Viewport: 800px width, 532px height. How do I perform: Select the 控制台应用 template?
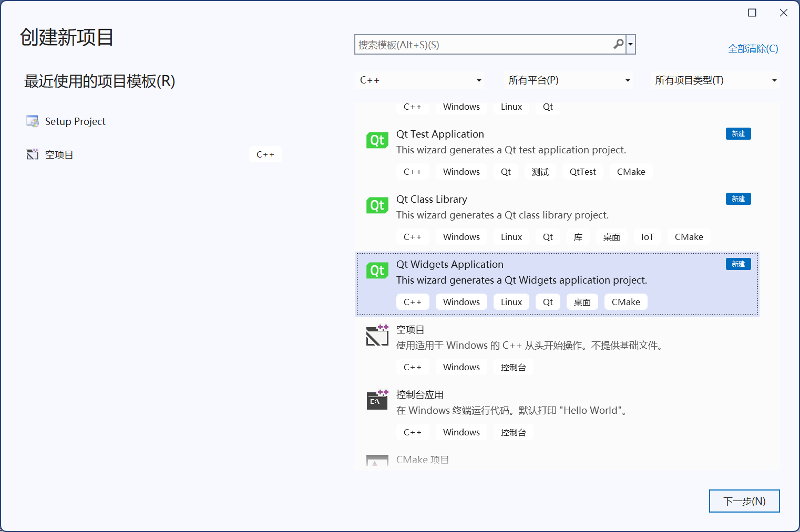557,414
